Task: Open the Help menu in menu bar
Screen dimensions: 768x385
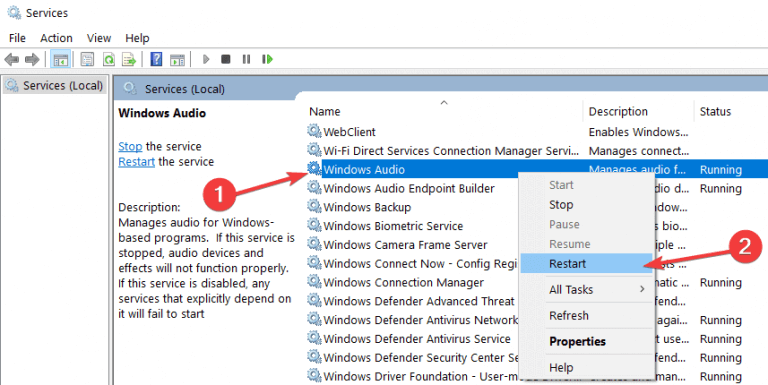Action: click(137, 38)
